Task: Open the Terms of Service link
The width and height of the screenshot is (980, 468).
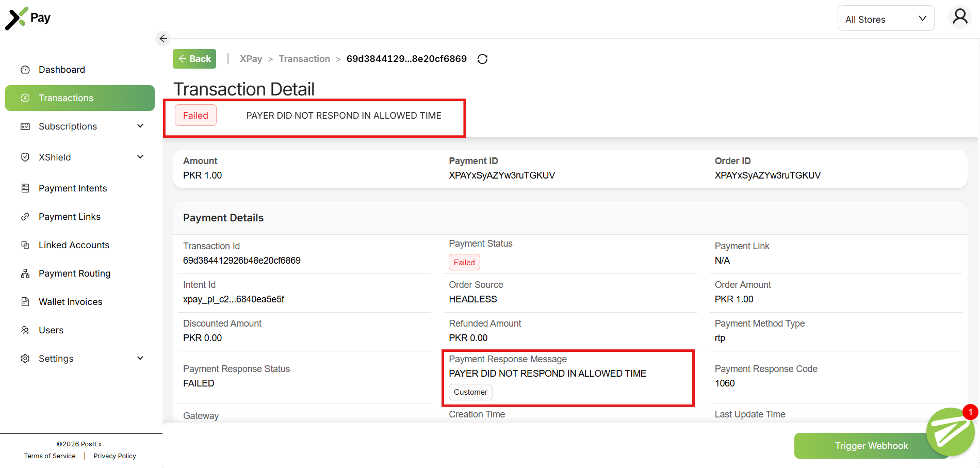Action: tap(50, 456)
